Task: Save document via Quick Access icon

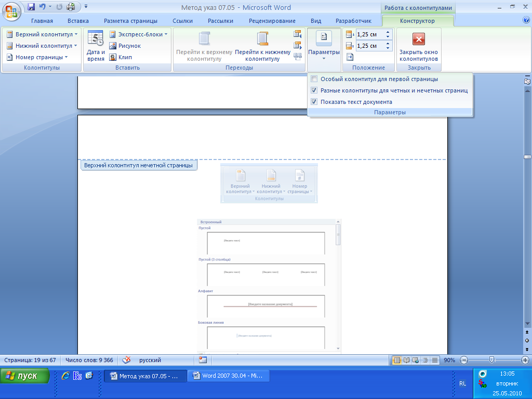Action: pyautogui.click(x=31, y=7)
